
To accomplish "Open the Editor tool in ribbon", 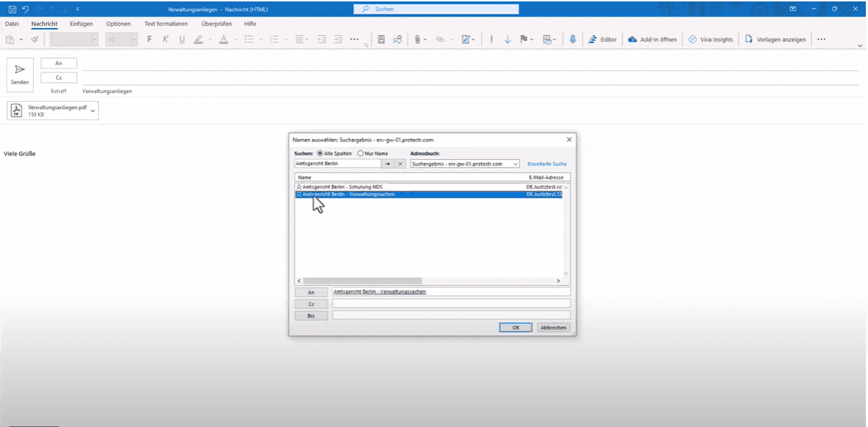I will pos(602,39).
